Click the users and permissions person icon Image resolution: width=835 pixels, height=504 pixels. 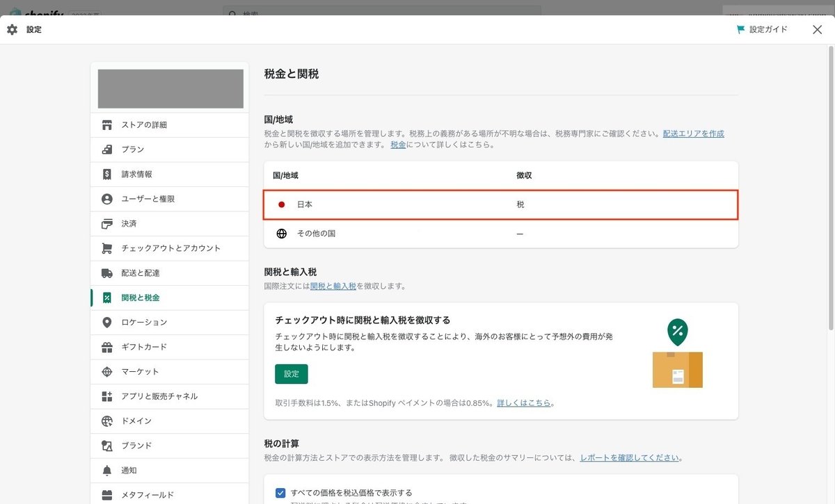point(106,199)
